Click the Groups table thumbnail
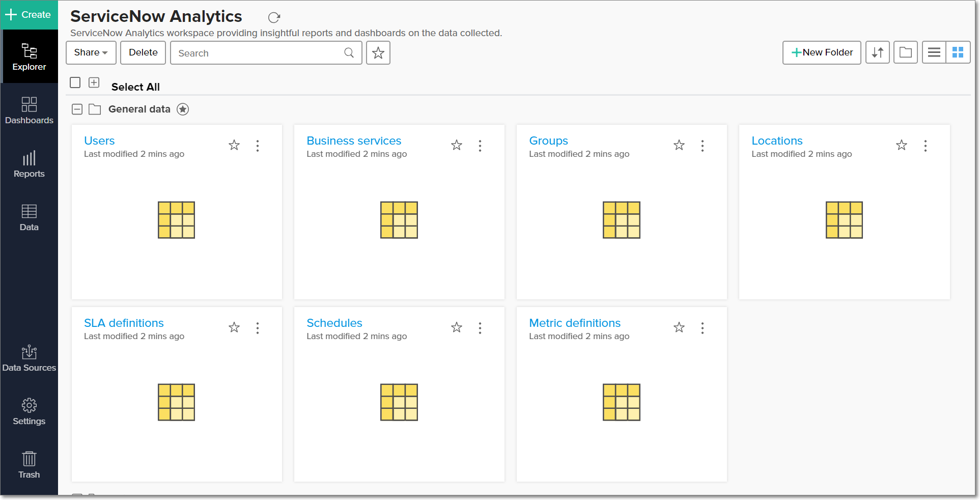Screen dimensions: 980x500 pos(622,220)
